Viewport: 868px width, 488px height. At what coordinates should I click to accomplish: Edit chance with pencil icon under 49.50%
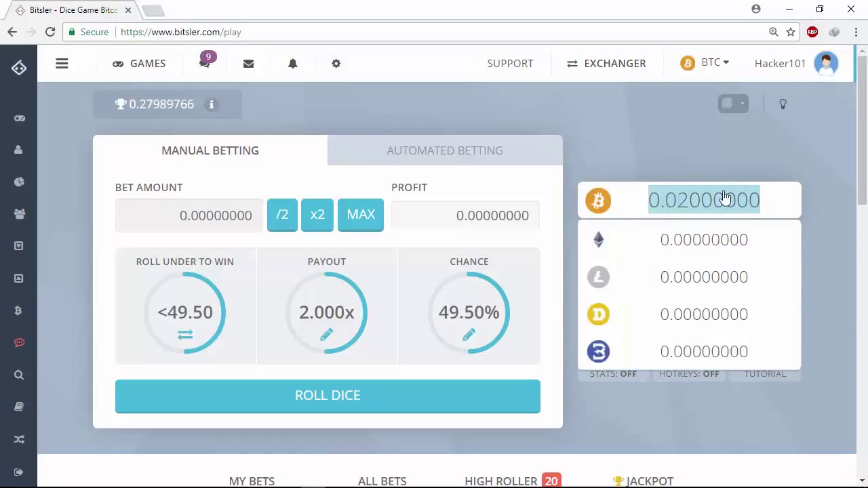(x=469, y=335)
